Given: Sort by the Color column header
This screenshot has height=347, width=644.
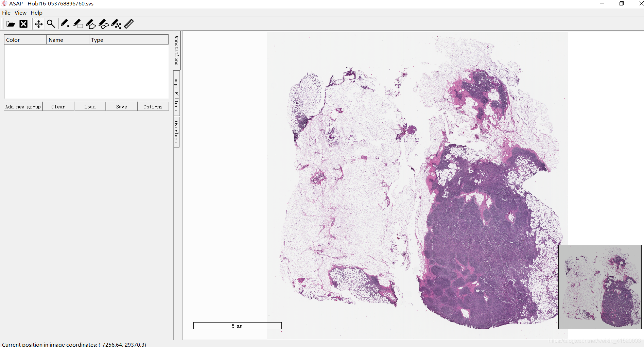Looking at the screenshot, I should click(25, 40).
